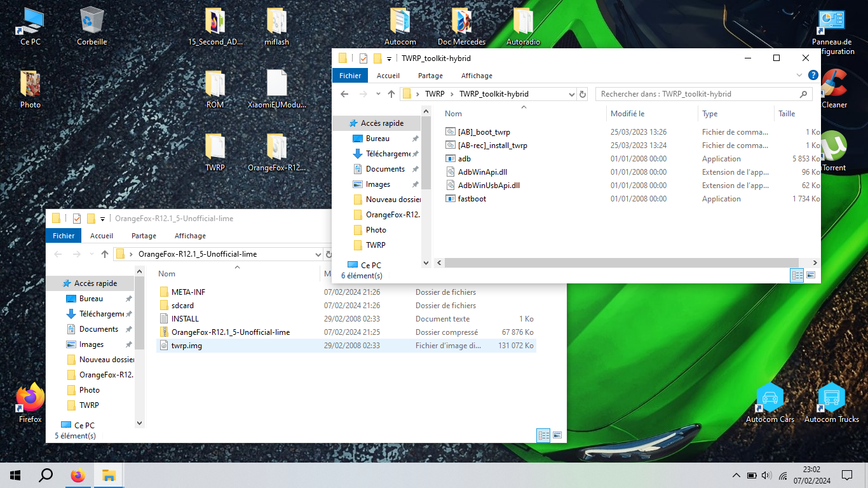Open the Corbeille recycle bin
Image resolution: width=868 pixels, height=488 pixels.
pyautogui.click(x=92, y=27)
